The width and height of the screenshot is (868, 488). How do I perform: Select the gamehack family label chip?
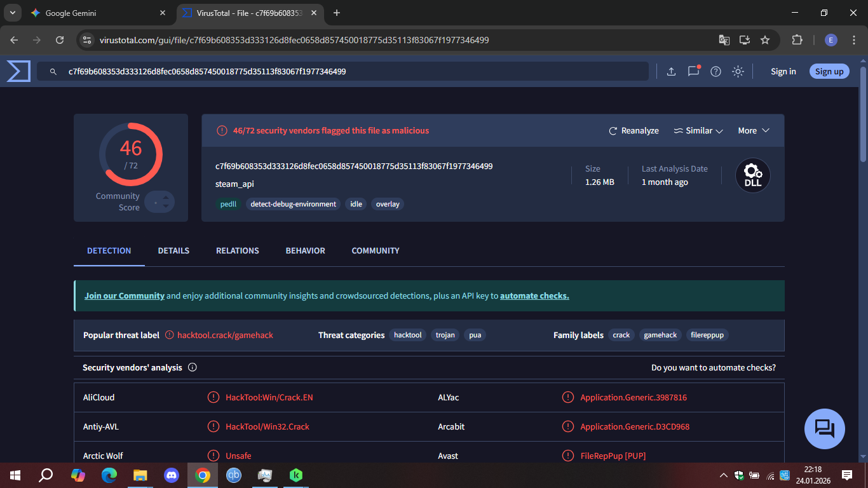(x=661, y=335)
